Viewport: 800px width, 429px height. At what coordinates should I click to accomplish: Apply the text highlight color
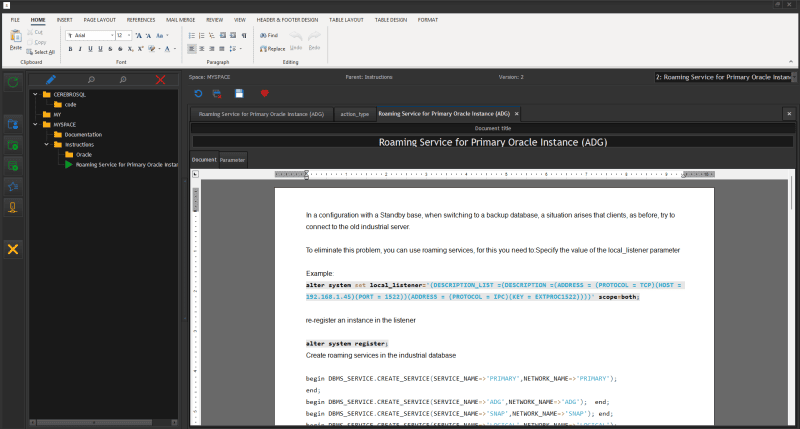coord(152,49)
